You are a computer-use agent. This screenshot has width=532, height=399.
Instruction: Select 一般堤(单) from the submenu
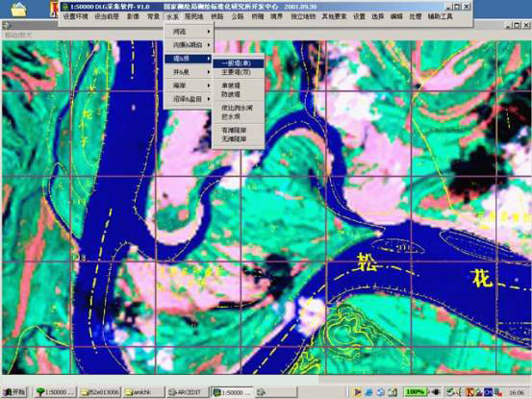(239, 63)
